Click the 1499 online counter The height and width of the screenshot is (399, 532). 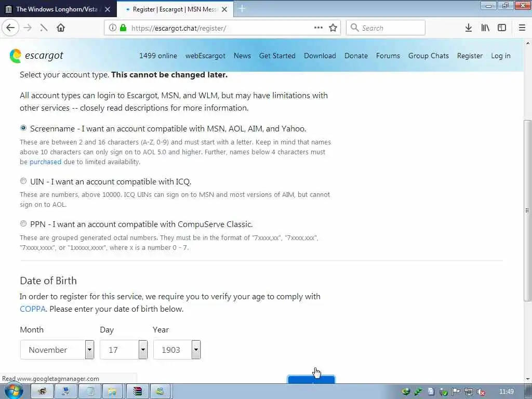158,56
